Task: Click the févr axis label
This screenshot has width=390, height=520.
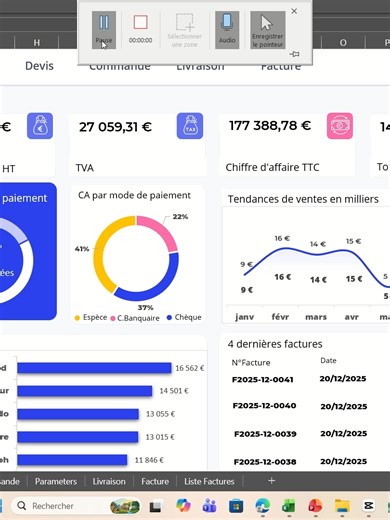Action: tap(280, 317)
